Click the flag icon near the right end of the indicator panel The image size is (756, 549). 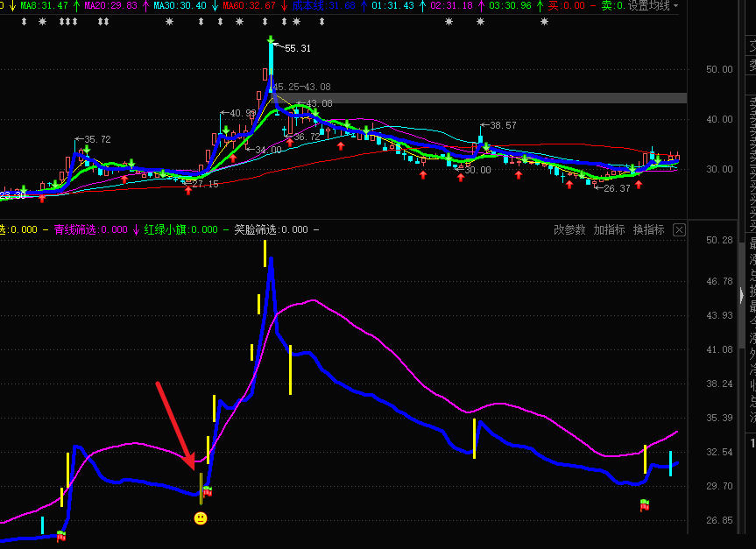[644, 505]
